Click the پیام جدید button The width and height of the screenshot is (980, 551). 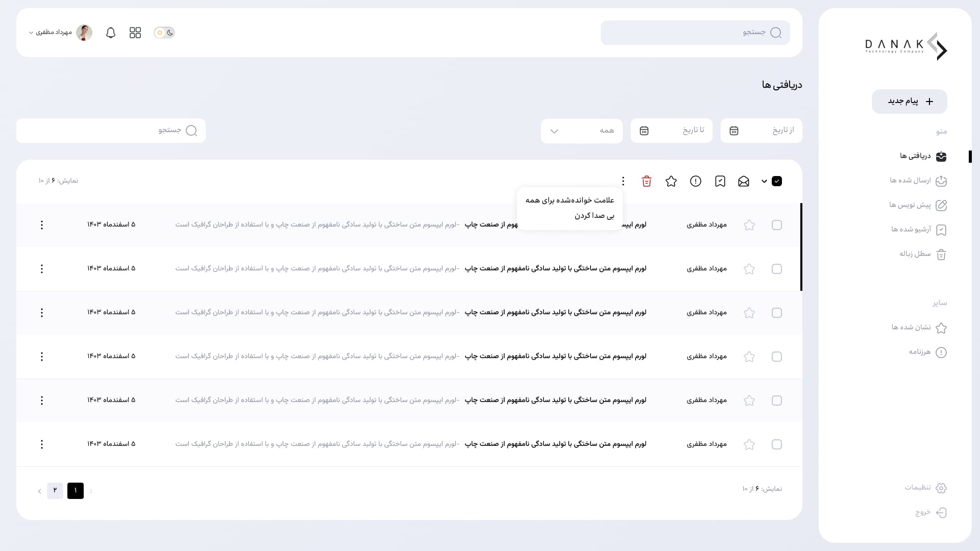coord(909,102)
